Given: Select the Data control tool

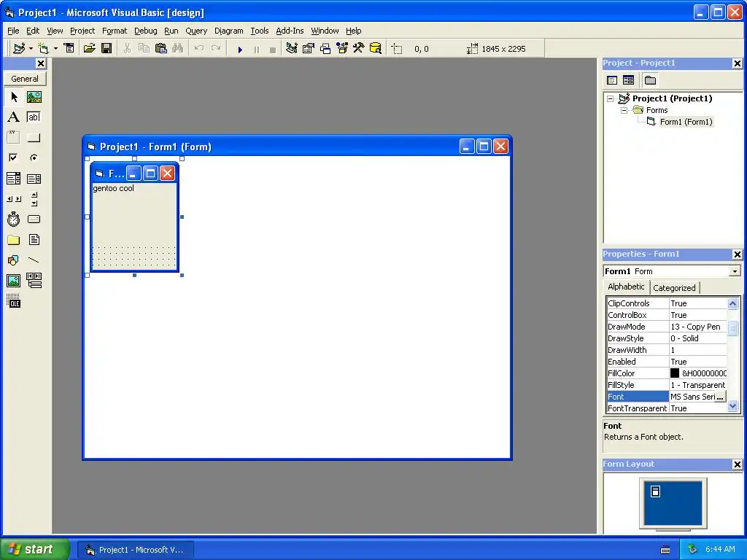Looking at the screenshot, I should point(34,281).
